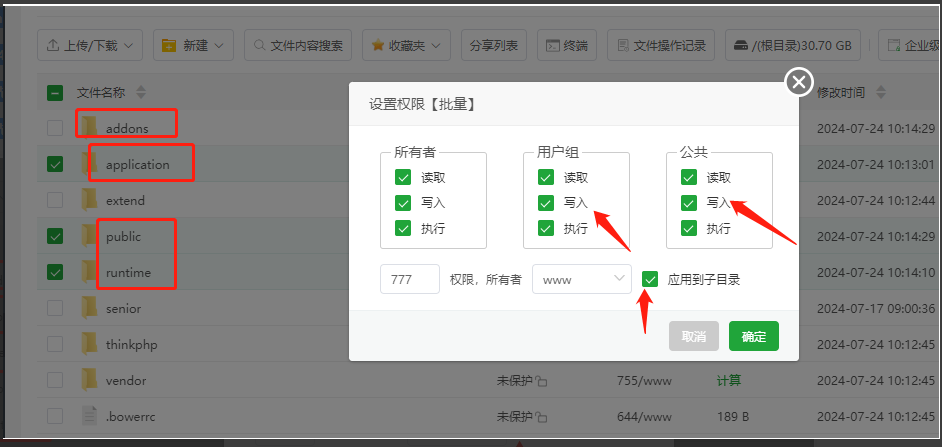Check the extend row checkbox
Screen dimensions: 942x447
[55, 199]
